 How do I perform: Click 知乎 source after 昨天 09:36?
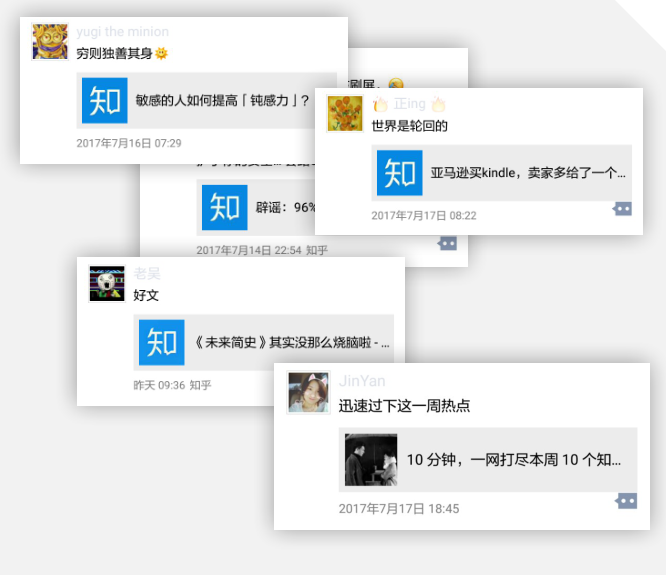tap(200, 385)
